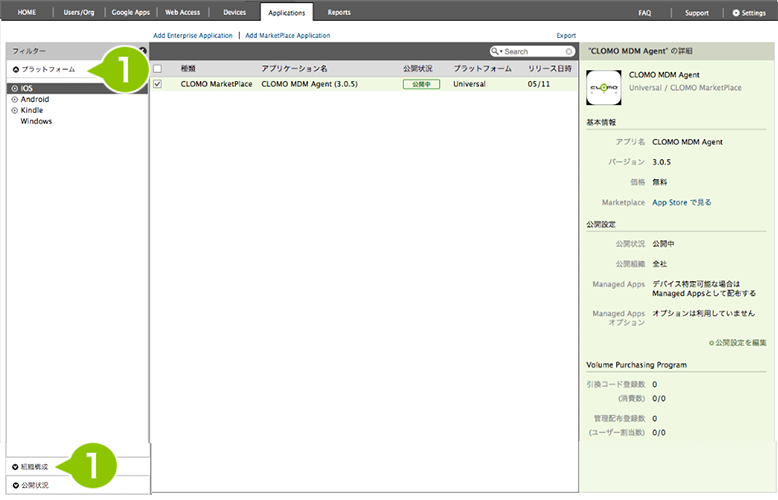Viewport: 778px width, 500px height.
Task: Select Windows platform filter
Action: pos(36,121)
